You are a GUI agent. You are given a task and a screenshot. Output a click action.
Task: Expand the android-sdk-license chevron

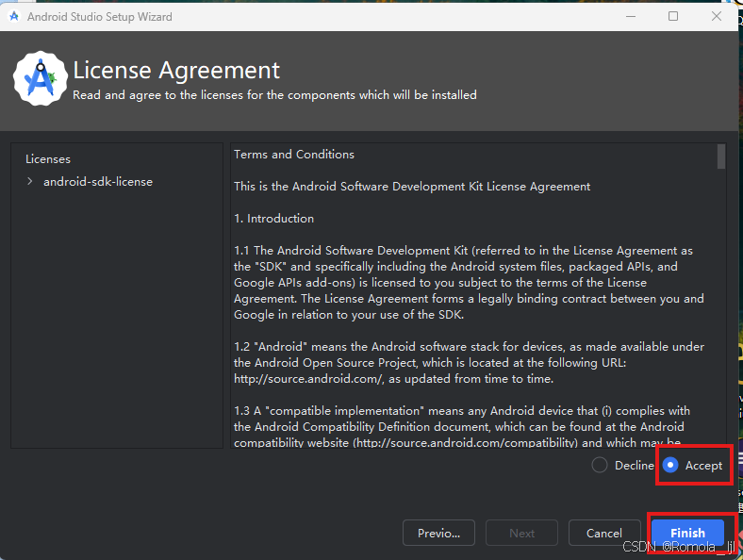coord(30,181)
